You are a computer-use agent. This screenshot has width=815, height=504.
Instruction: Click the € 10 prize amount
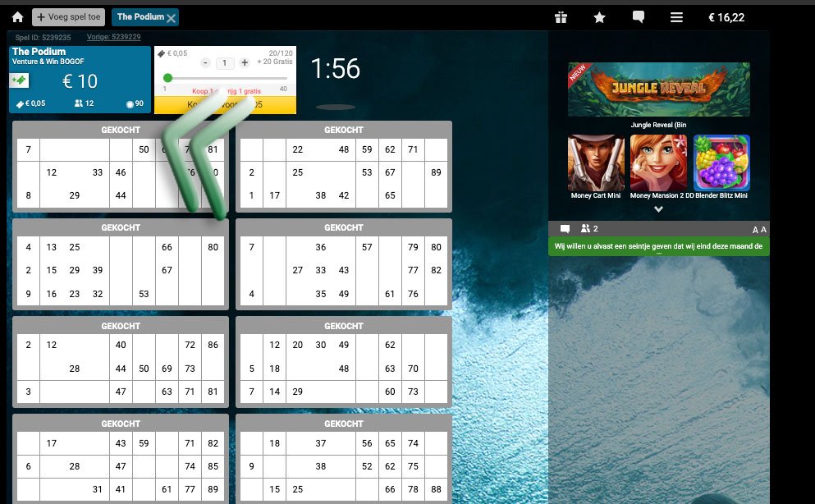(x=80, y=81)
